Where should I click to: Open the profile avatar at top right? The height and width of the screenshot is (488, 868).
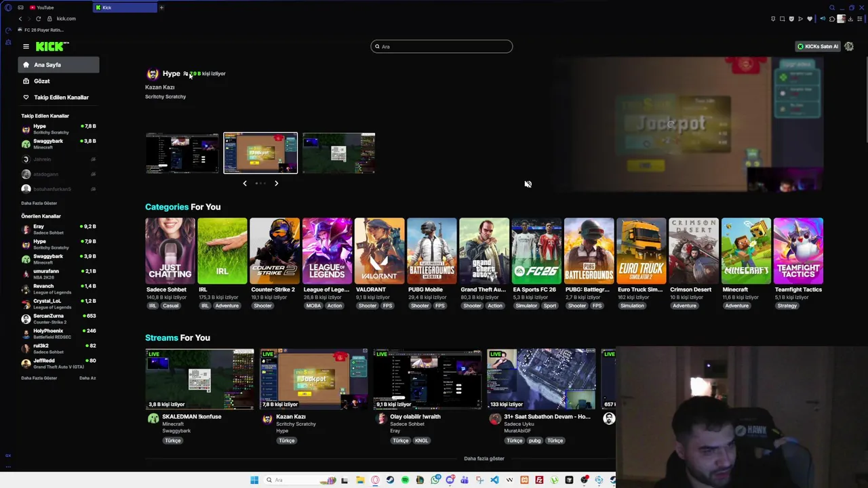pos(849,47)
